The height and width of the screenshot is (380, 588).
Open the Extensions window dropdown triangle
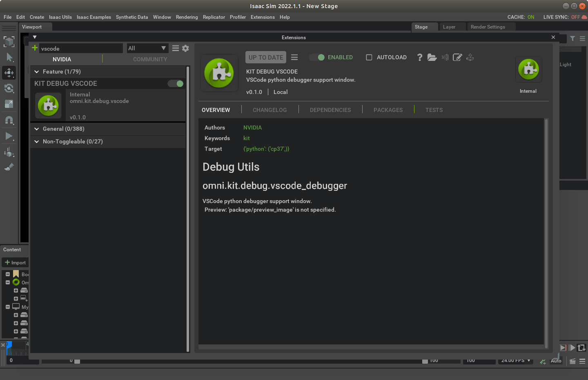pos(35,37)
